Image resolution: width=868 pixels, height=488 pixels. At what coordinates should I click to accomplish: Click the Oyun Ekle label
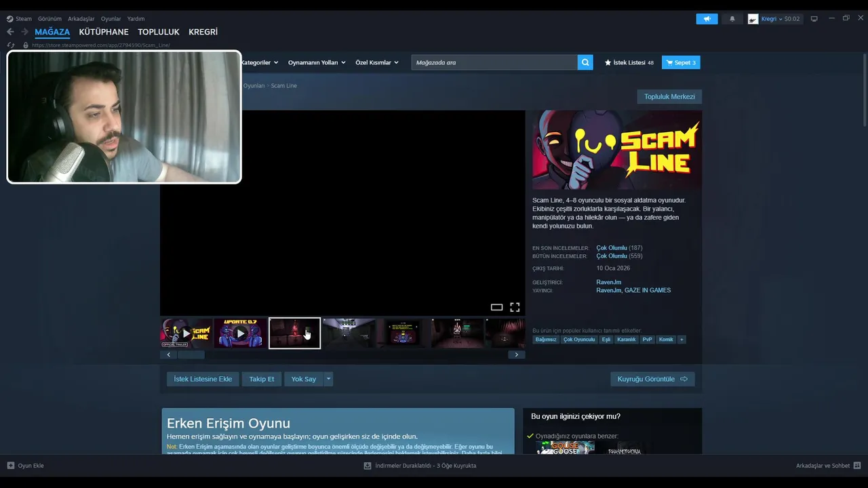(31, 466)
